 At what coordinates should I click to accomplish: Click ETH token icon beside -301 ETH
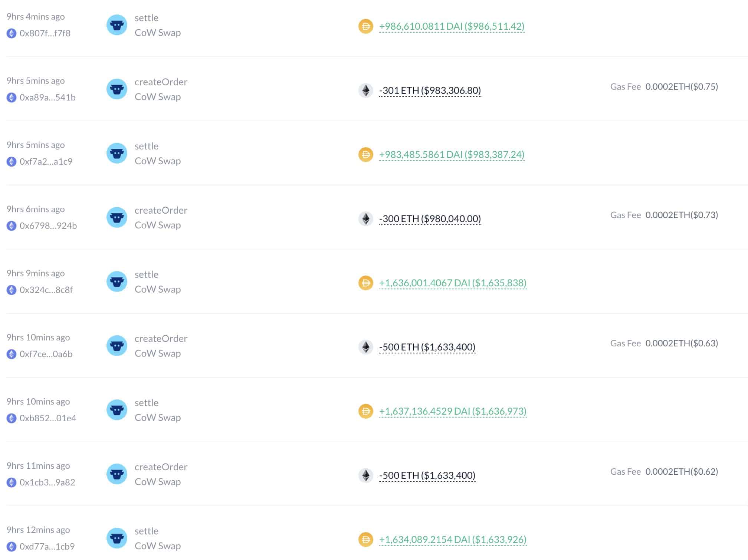point(365,90)
